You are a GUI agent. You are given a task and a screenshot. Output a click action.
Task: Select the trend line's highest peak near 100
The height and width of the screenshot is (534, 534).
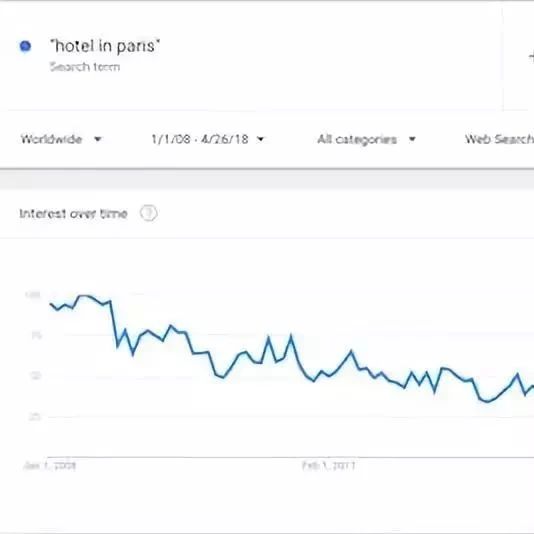84,296
